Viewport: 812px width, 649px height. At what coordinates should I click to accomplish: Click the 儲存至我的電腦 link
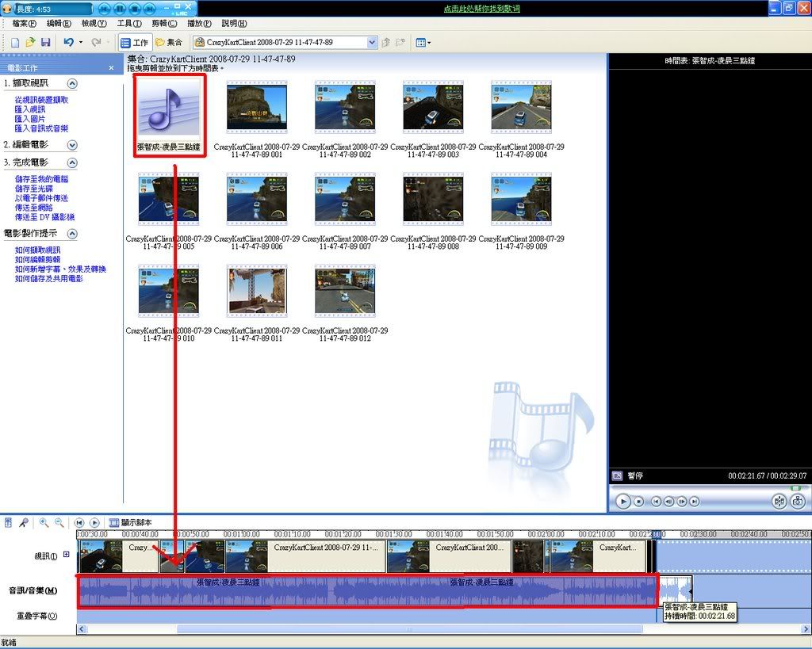[41, 179]
